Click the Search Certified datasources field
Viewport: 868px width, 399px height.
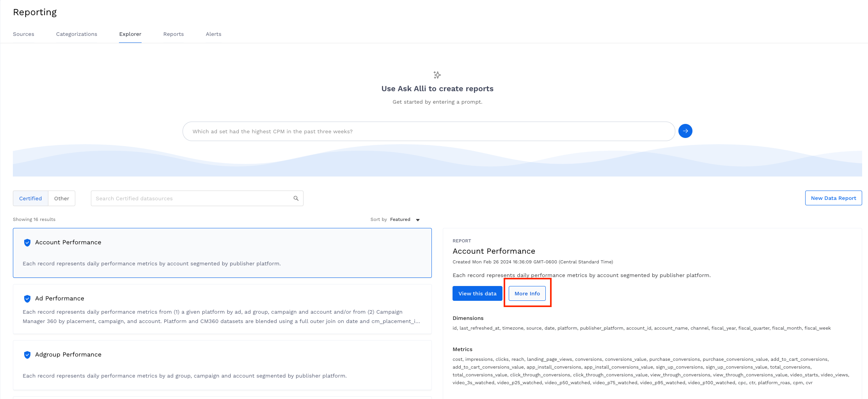click(x=191, y=198)
